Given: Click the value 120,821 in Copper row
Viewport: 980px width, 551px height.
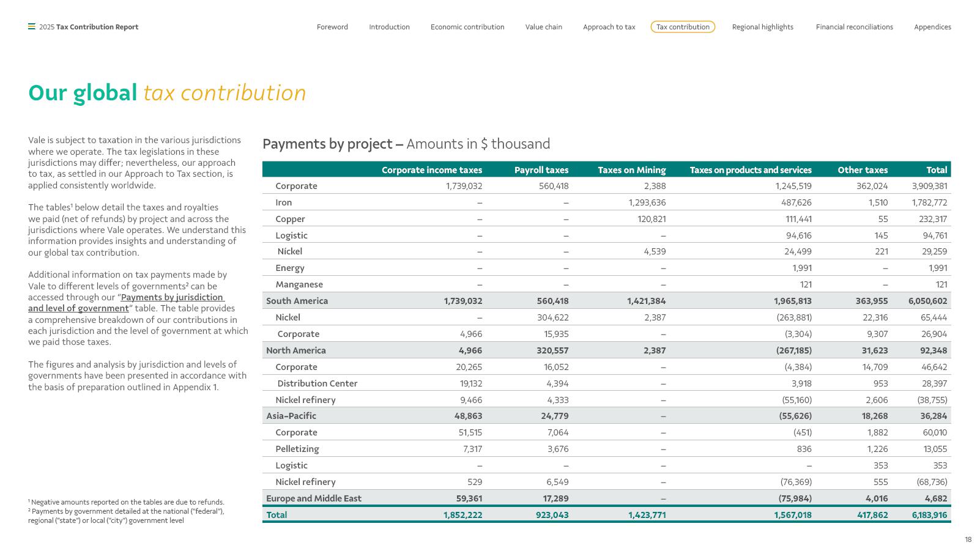Looking at the screenshot, I should [651, 219].
